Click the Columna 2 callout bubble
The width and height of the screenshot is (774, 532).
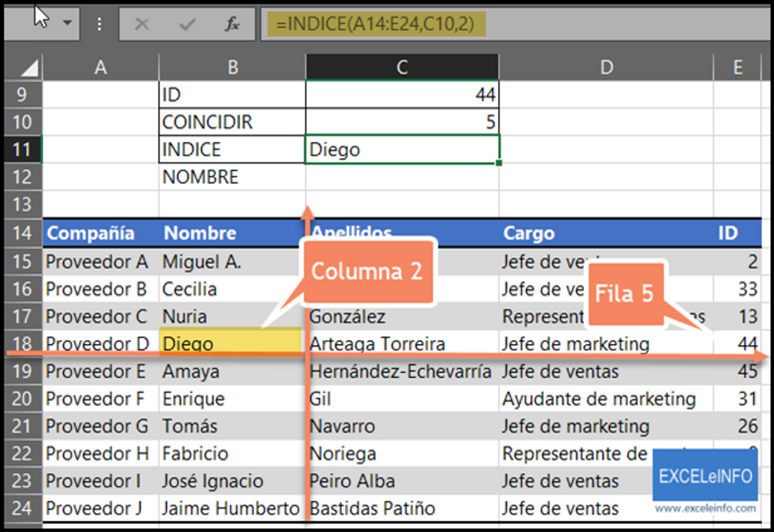[x=367, y=271]
